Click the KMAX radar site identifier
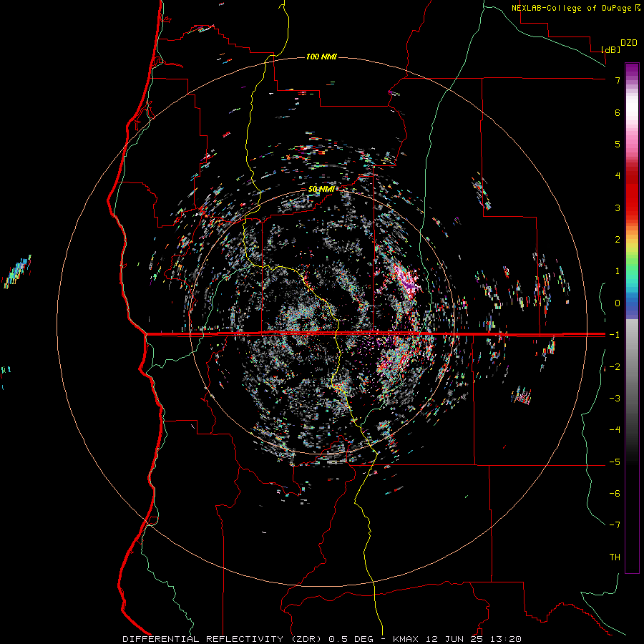 406,639
